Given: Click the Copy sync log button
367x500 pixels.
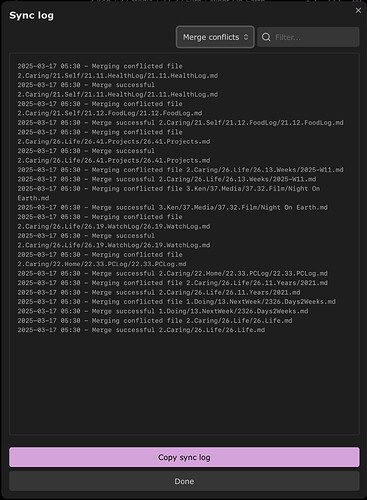Looking at the screenshot, I should click(184, 457).
